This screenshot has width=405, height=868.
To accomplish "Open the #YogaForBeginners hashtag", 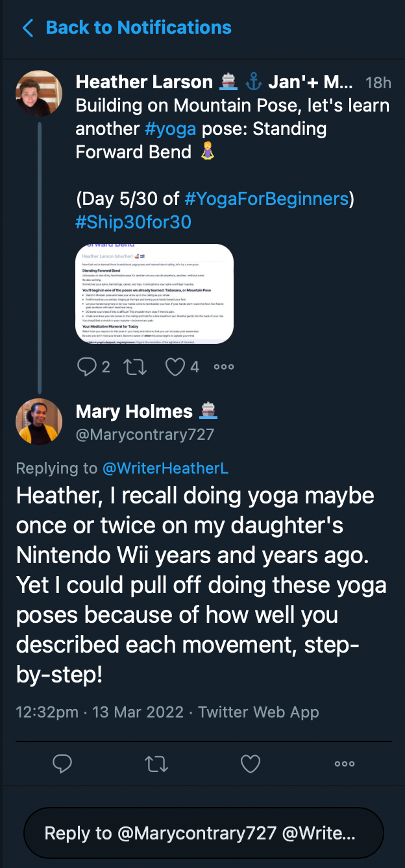I will click(267, 199).
